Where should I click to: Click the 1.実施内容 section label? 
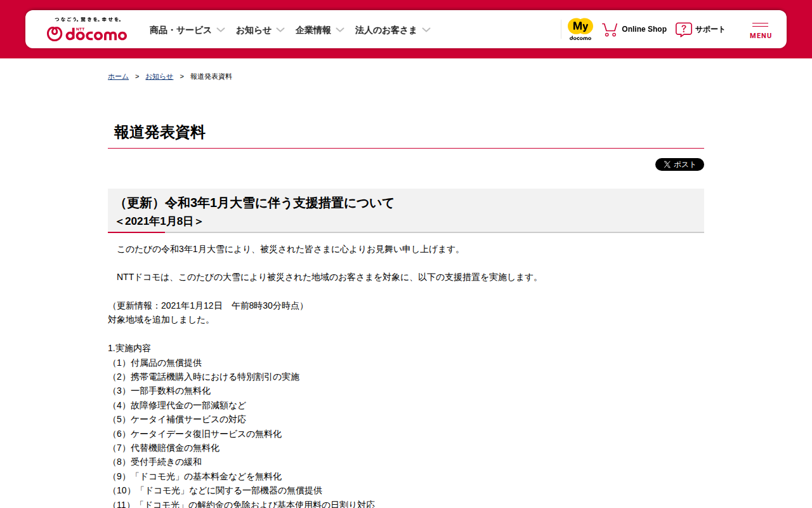129,348
